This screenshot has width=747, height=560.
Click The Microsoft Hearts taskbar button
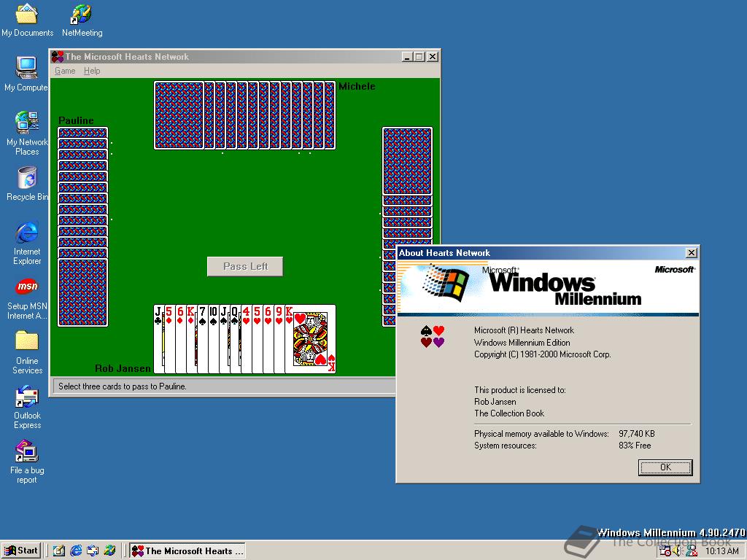click(187, 551)
